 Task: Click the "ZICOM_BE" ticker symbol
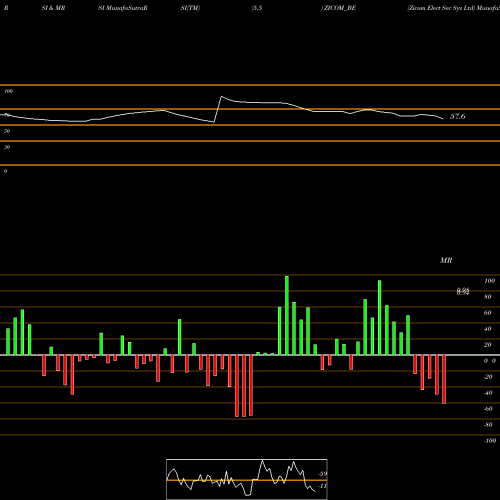click(x=340, y=8)
